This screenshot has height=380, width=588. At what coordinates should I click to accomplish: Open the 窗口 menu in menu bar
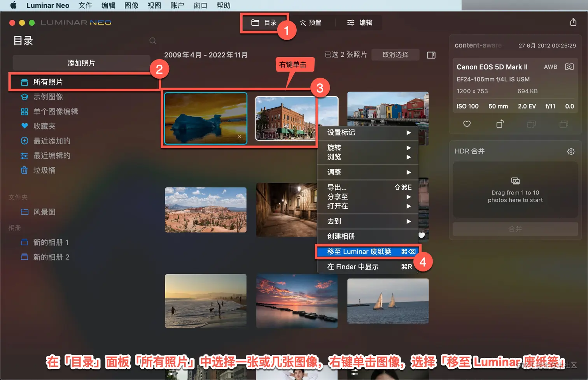pyautogui.click(x=200, y=5)
